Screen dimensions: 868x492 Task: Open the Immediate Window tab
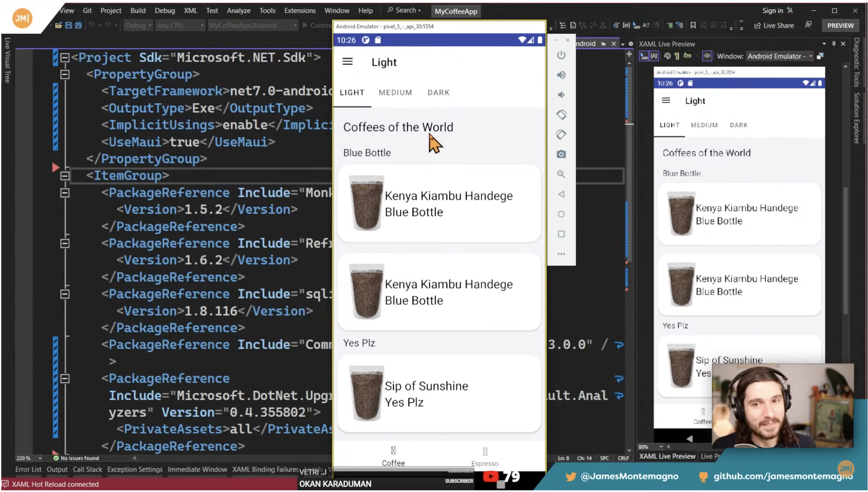tap(197, 469)
